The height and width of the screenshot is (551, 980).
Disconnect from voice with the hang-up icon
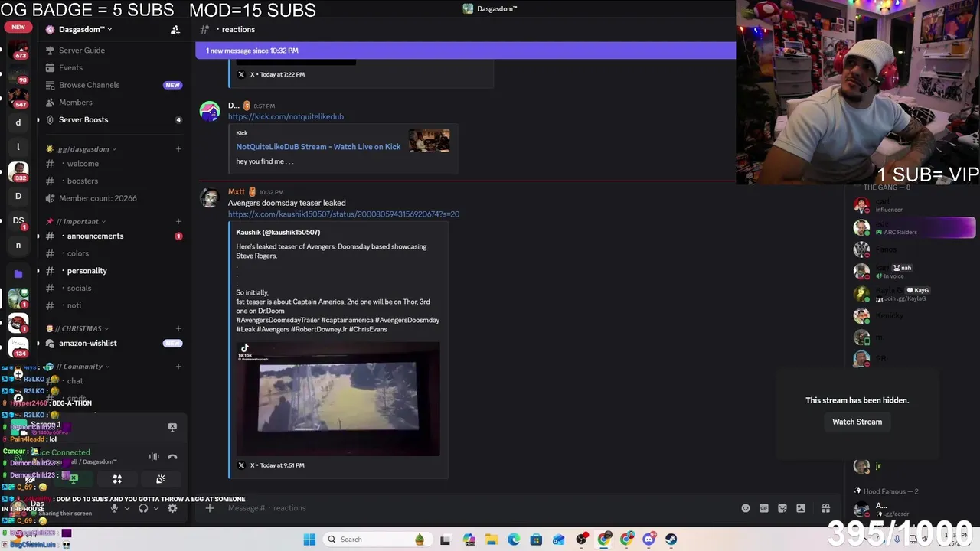click(172, 457)
